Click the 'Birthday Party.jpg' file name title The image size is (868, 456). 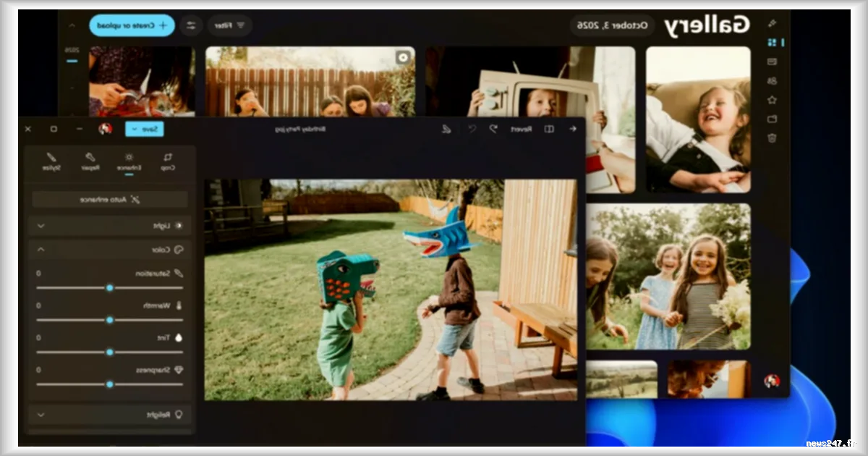300,129
